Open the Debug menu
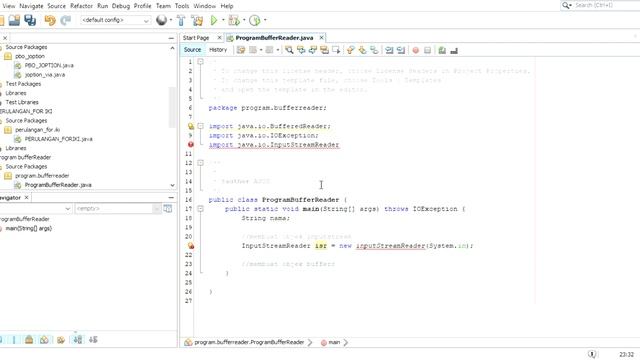This screenshot has height=360, width=640. tap(121, 6)
